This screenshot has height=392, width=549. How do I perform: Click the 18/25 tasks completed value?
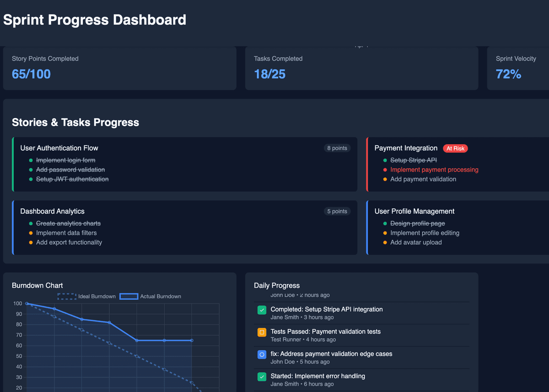point(270,74)
